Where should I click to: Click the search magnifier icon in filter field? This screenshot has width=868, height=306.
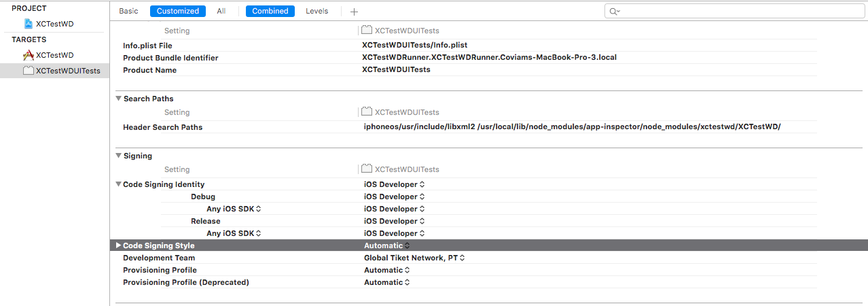(615, 12)
